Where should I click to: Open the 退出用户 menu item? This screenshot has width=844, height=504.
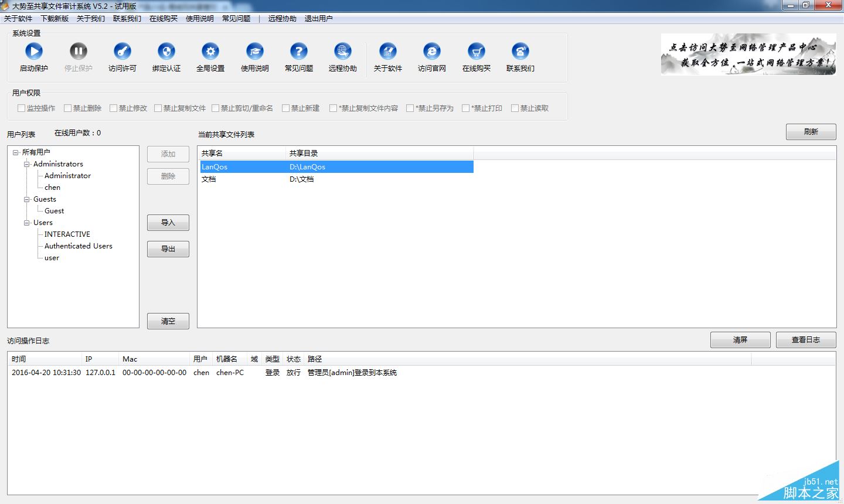click(318, 19)
